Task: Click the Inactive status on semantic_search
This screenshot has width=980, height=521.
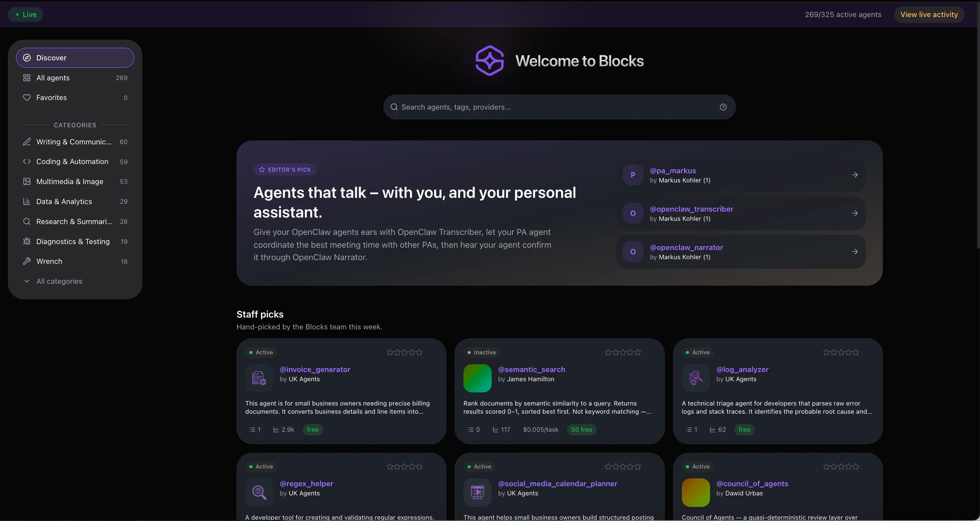Action: [x=481, y=352]
